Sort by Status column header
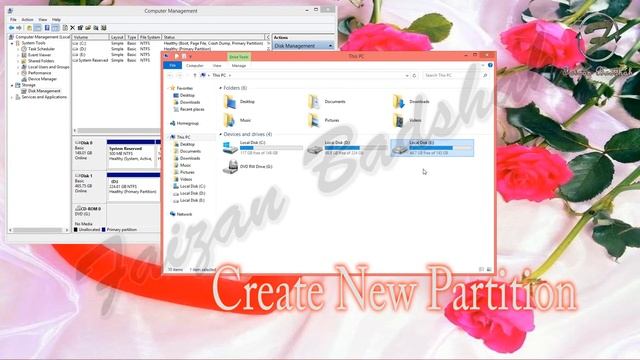 pyautogui.click(x=214, y=37)
